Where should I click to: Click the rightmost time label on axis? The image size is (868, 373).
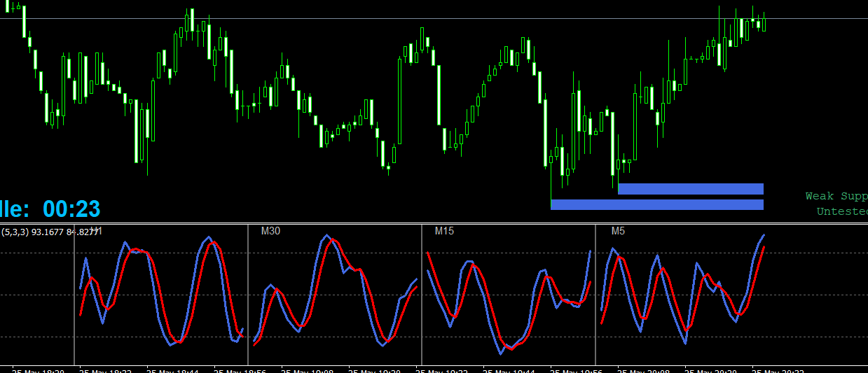[x=778, y=370]
